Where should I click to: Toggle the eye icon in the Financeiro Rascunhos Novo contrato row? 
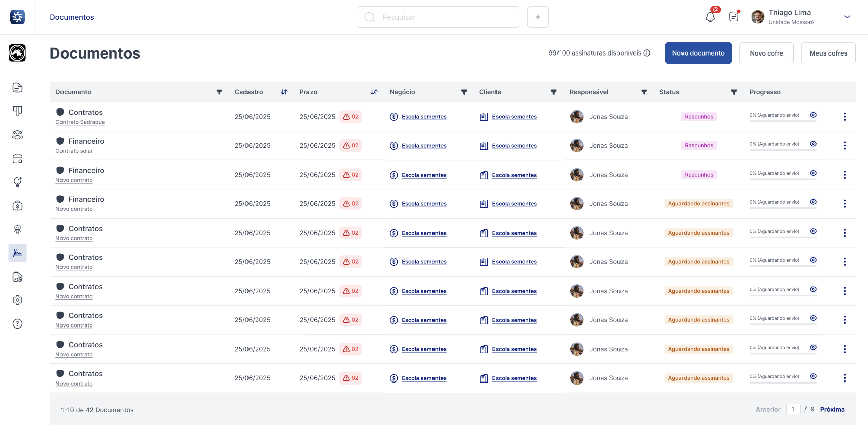tap(813, 173)
